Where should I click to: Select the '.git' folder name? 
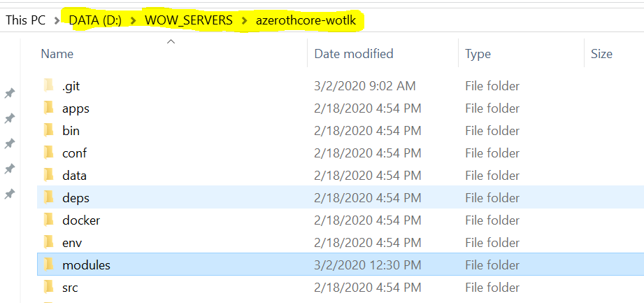click(x=71, y=86)
